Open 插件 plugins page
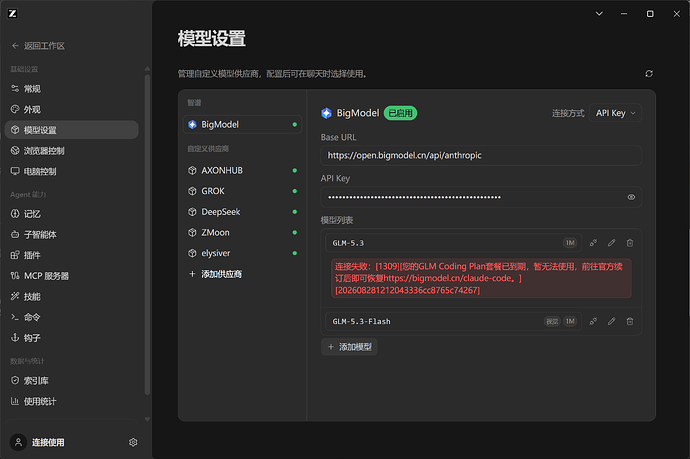Image resolution: width=690 pixels, height=459 pixels. [x=71, y=255]
